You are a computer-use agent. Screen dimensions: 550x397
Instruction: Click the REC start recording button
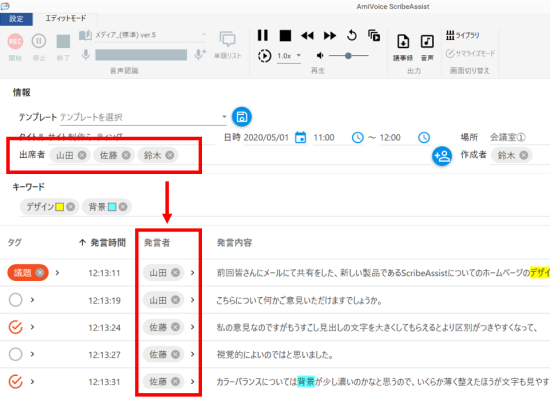15,41
